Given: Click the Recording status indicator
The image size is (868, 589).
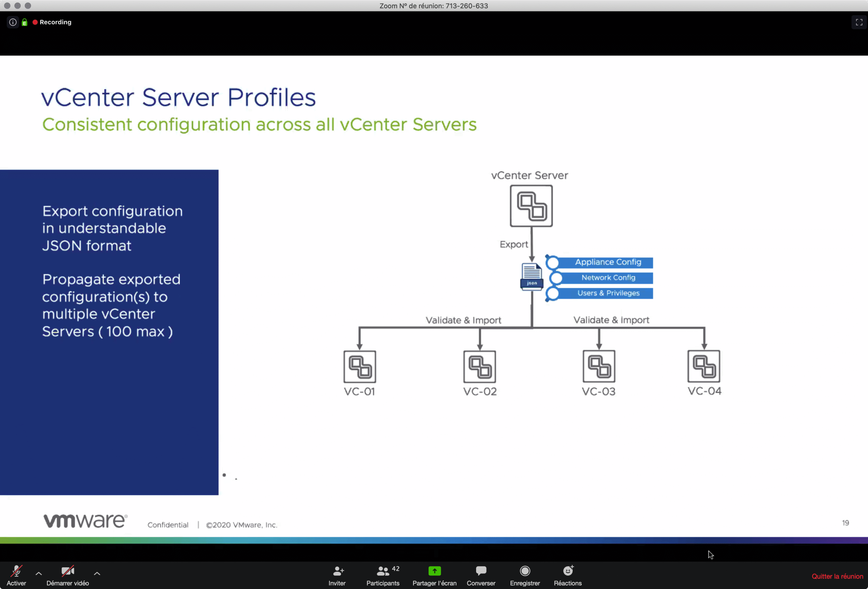Looking at the screenshot, I should (x=52, y=22).
